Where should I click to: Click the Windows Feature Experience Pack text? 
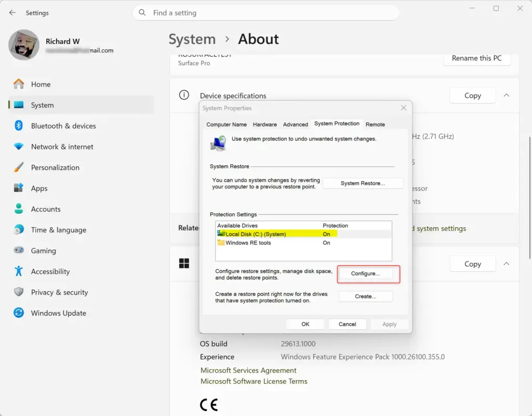(x=363, y=357)
